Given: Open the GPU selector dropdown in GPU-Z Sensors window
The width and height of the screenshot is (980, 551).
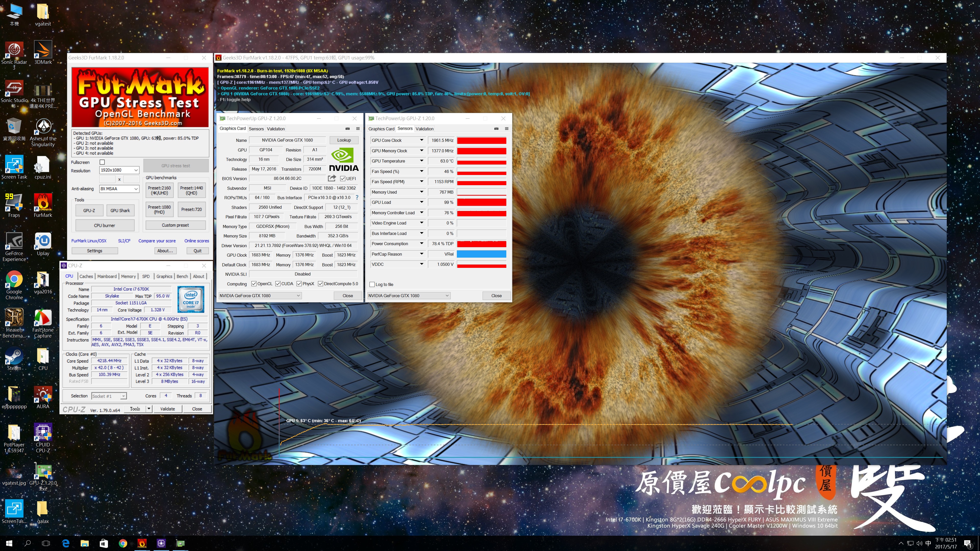Looking at the screenshot, I should (x=409, y=295).
